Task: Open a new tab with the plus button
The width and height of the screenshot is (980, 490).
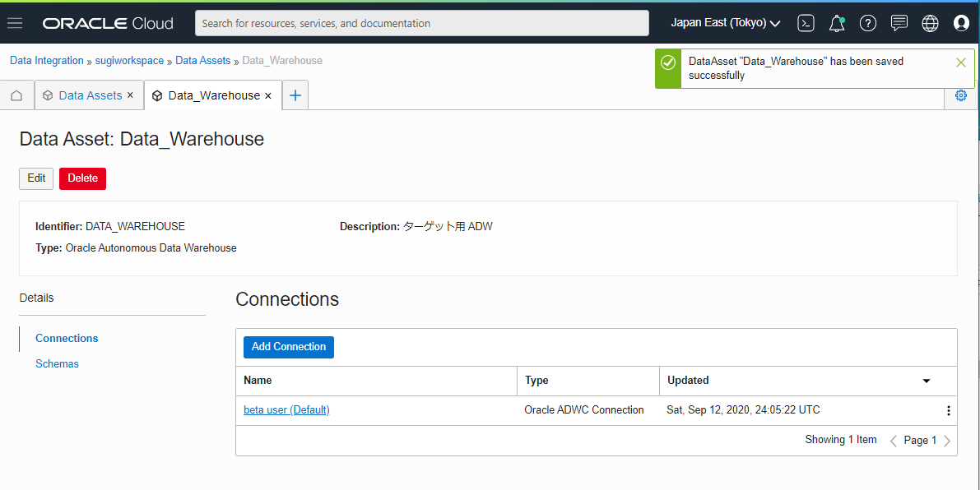Action: coord(295,95)
